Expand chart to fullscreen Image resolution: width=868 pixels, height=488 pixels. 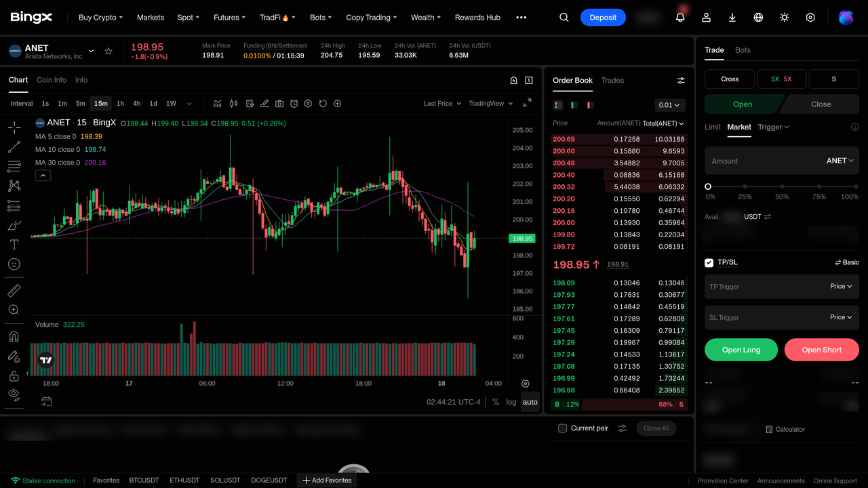pos(527,103)
